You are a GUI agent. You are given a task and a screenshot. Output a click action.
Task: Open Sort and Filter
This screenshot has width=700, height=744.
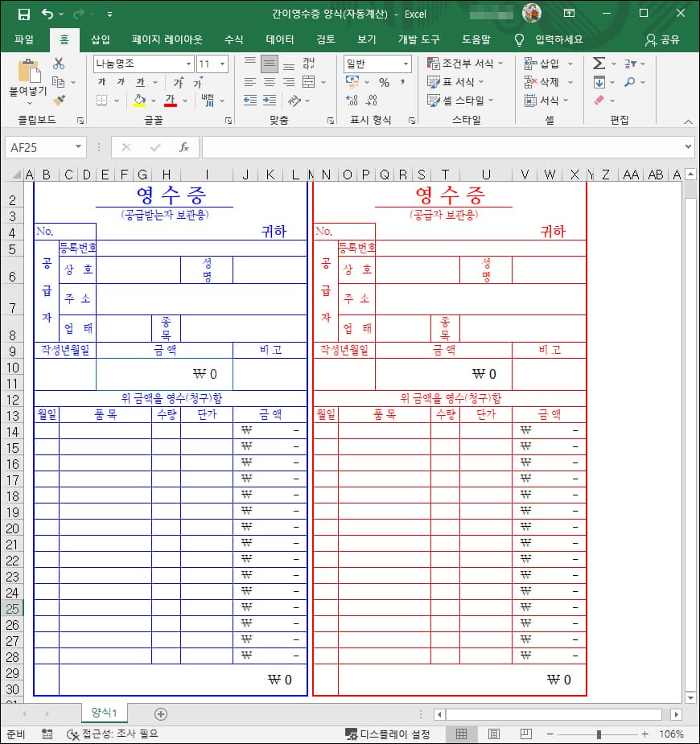click(x=630, y=63)
